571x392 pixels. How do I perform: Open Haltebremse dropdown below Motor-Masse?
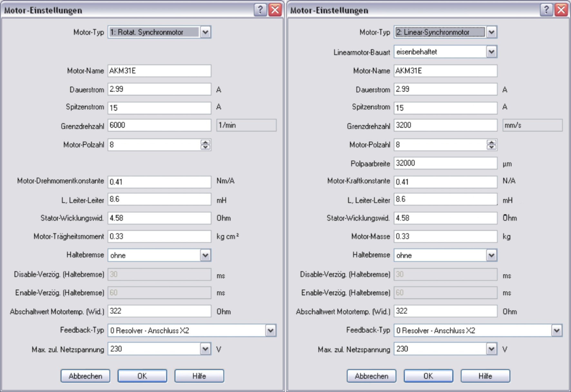click(491, 255)
